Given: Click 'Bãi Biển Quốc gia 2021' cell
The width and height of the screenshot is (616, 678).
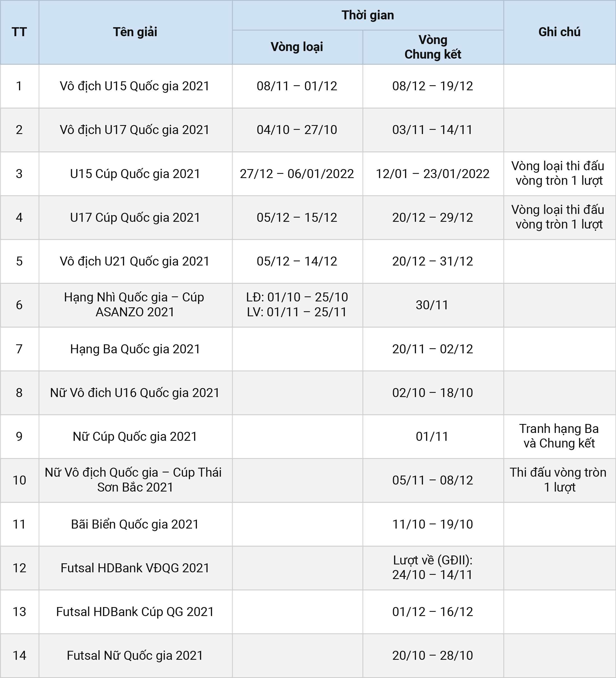Looking at the screenshot, I should pos(135,524).
